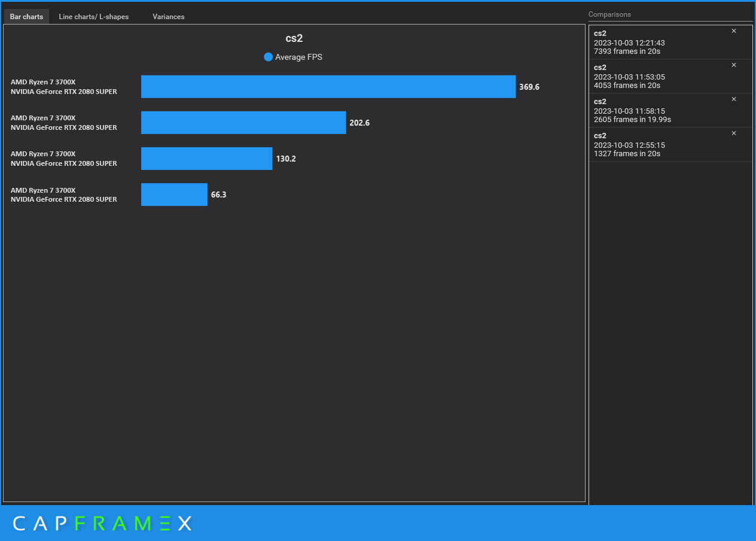Click the 130.2 value label
Viewport: 756px width, 541px height.
pyautogui.click(x=286, y=159)
